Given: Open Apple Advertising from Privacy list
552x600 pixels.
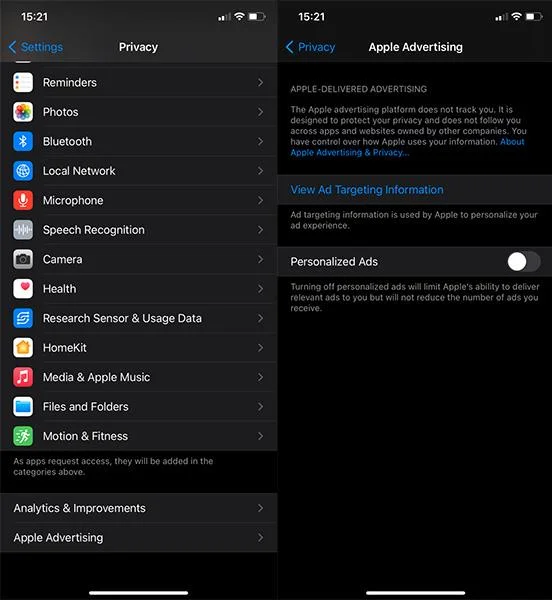Looking at the screenshot, I should click(138, 538).
